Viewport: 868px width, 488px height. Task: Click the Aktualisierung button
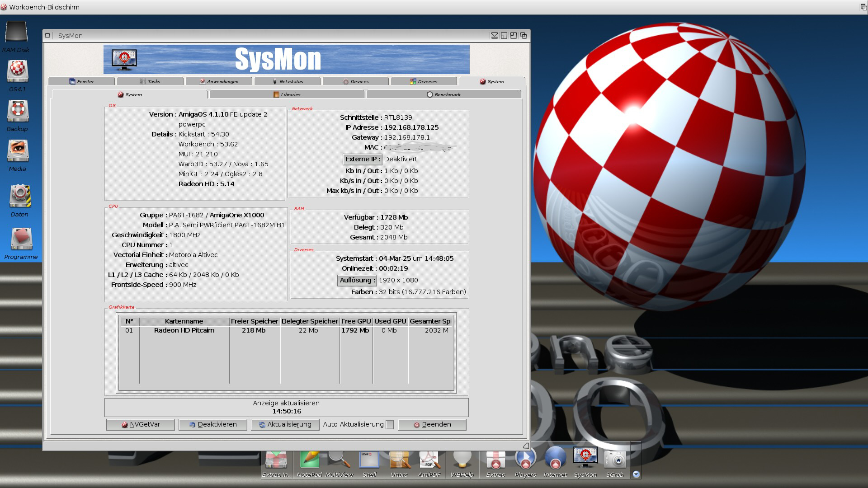tap(285, 425)
